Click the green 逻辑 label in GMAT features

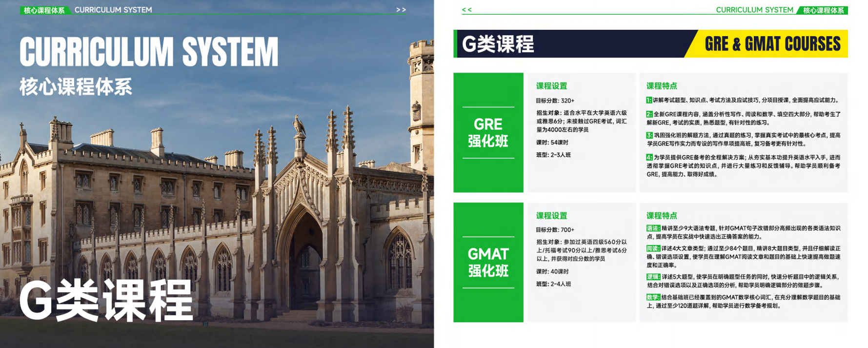653,277
